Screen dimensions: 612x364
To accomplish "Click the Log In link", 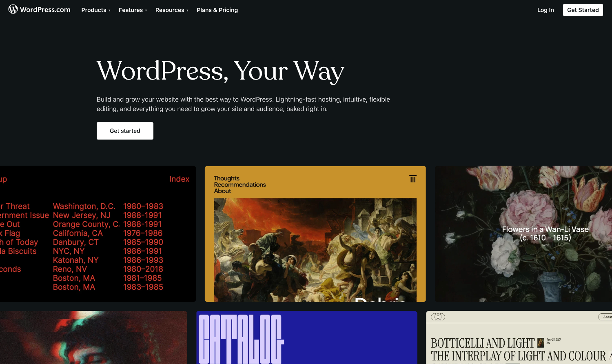I will click(x=545, y=10).
